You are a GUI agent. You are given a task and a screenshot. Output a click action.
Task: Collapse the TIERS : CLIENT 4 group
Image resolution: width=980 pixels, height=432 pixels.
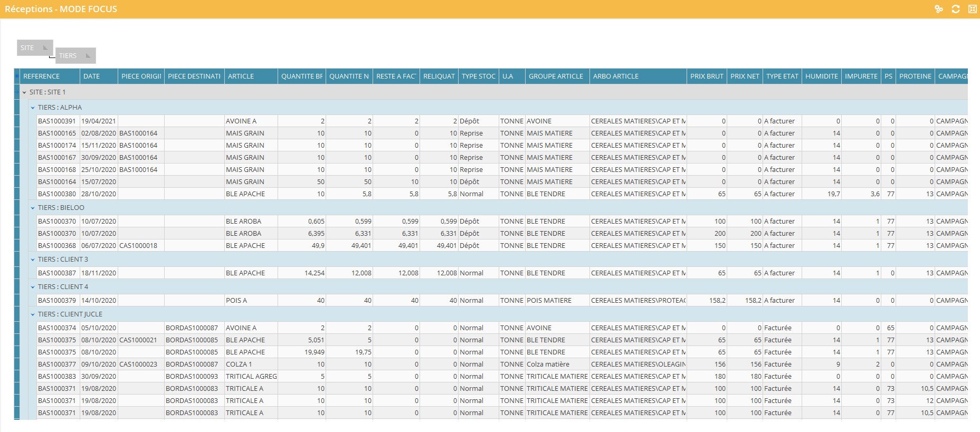(33, 287)
